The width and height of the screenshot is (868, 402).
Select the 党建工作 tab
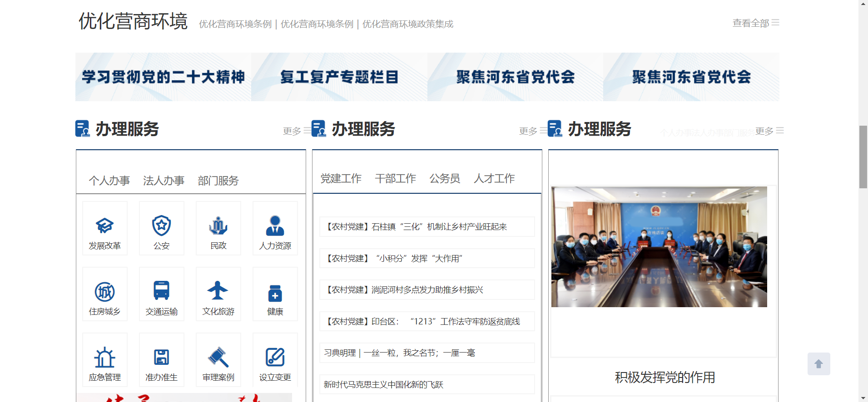click(x=341, y=178)
